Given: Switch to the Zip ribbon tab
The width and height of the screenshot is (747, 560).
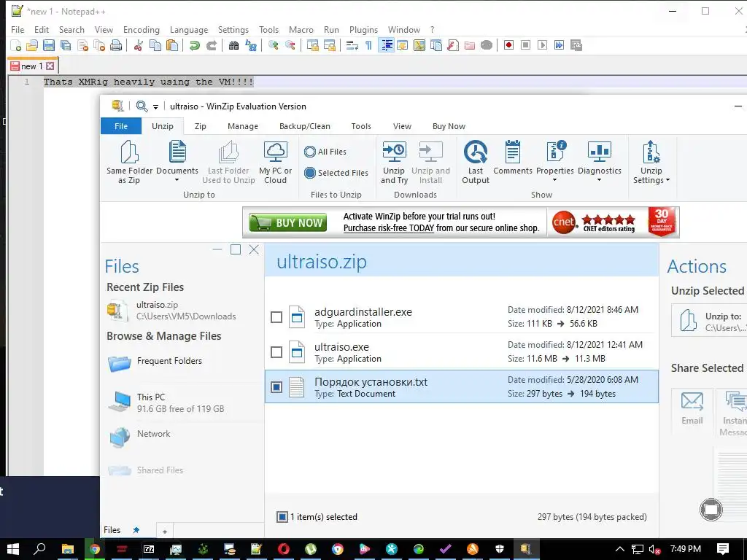Looking at the screenshot, I should (x=200, y=126).
